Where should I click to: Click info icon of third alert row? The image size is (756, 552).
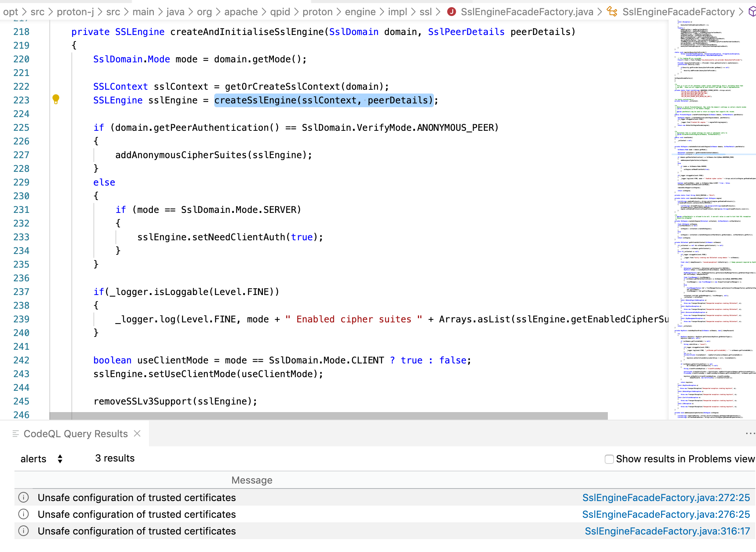point(24,531)
